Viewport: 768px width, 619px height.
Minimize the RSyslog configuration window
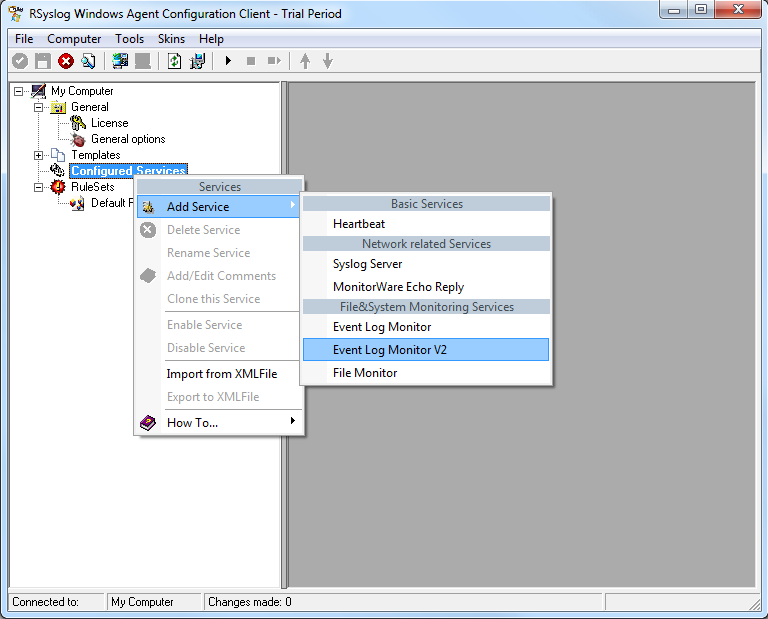click(674, 10)
